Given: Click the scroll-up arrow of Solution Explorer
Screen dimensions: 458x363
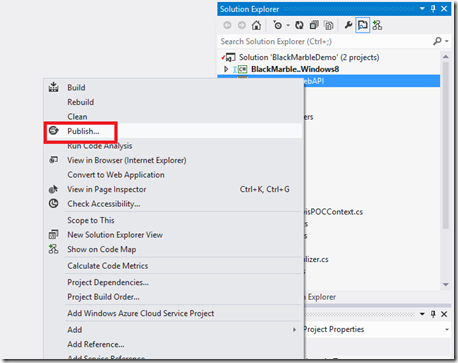Looking at the screenshot, I should point(446,57).
